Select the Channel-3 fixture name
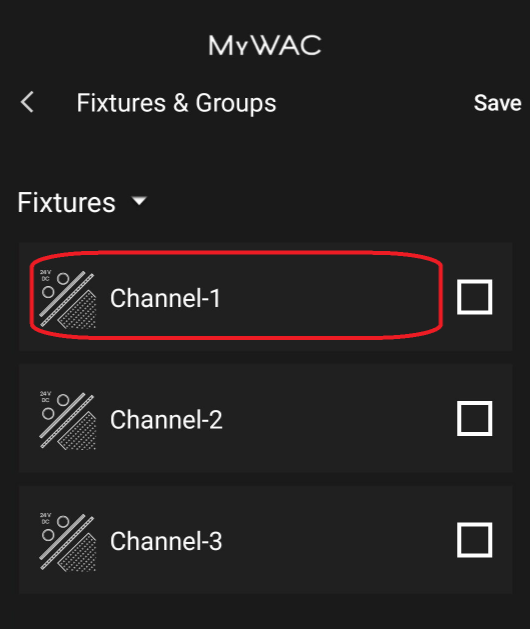 pyautogui.click(x=166, y=541)
